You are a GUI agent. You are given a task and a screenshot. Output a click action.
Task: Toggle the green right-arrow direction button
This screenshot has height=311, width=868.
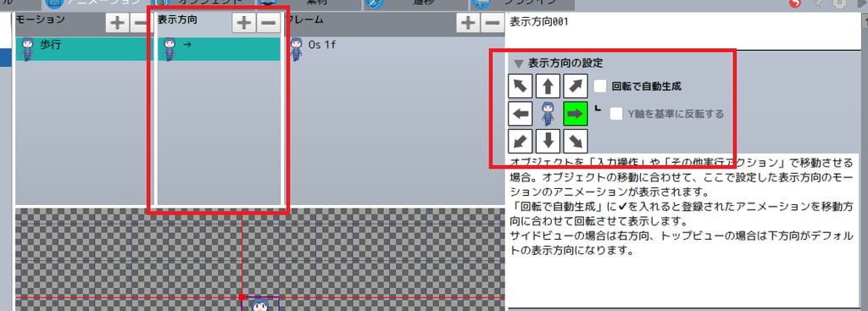(x=576, y=114)
